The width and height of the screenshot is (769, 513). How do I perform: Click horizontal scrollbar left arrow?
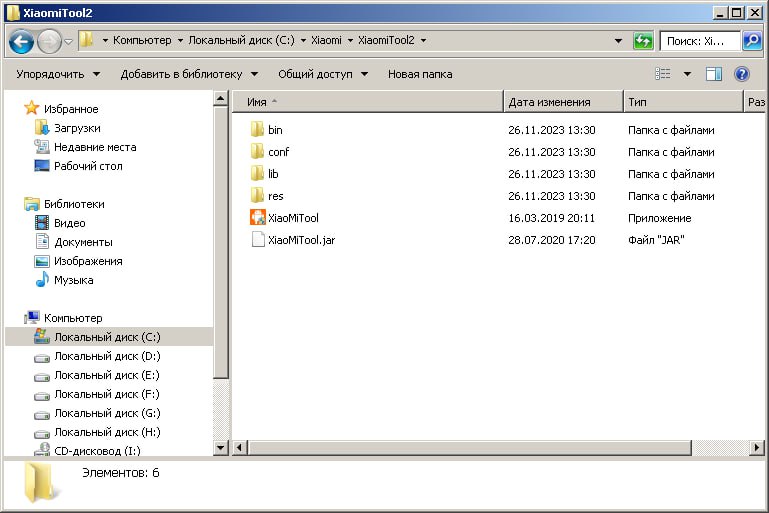tap(239, 447)
